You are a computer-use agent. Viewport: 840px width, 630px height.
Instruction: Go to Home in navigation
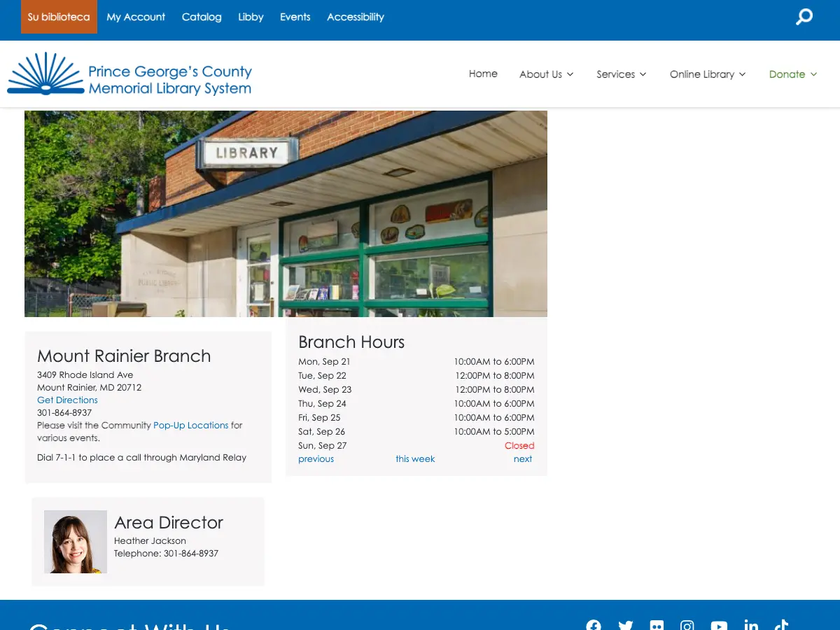click(x=483, y=73)
